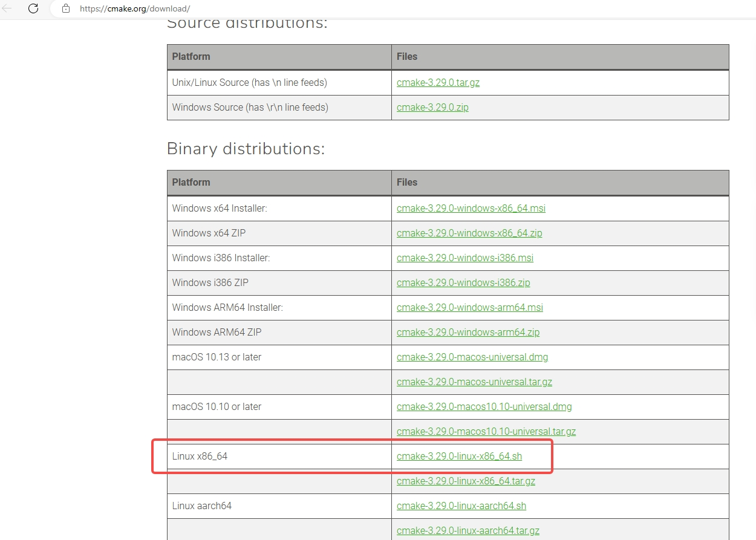Download cmake-3.29.0-windows-x86_64.zip
Viewport: 756px width, 540px height.
tap(469, 233)
